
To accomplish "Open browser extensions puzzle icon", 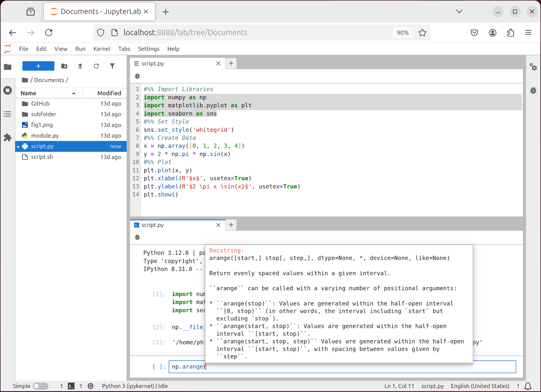I will (x=510, y=33).
